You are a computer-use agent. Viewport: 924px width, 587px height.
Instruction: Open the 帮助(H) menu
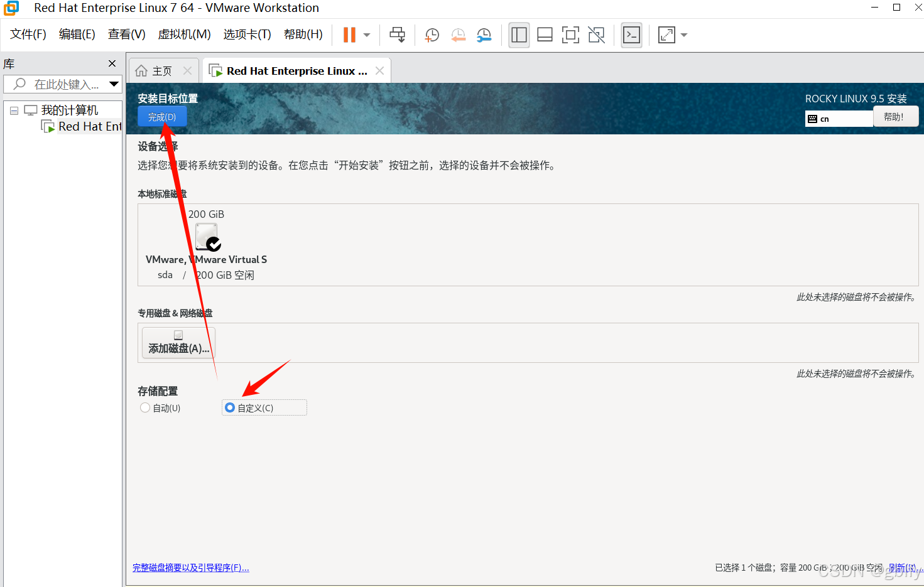tap(303, 35)
